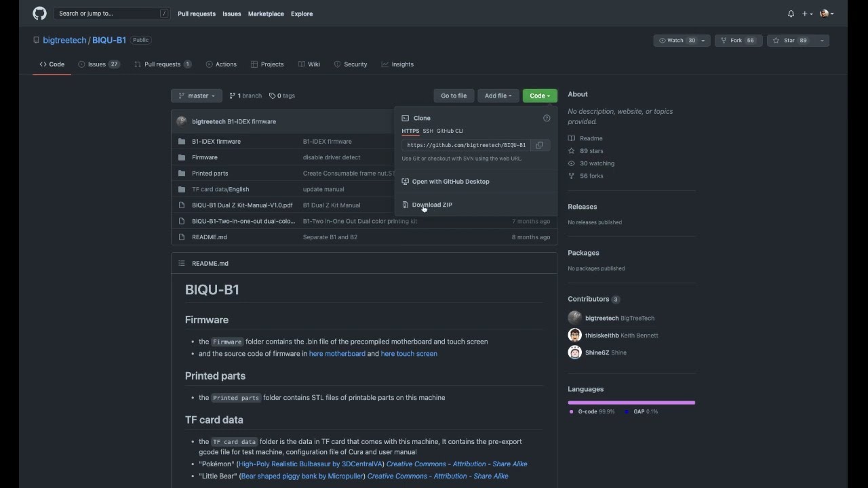Switch to the Actions tab
Image resolution: width=868 pixels, height=488 pixels.
pyautogui.click(x=221, y=64)
